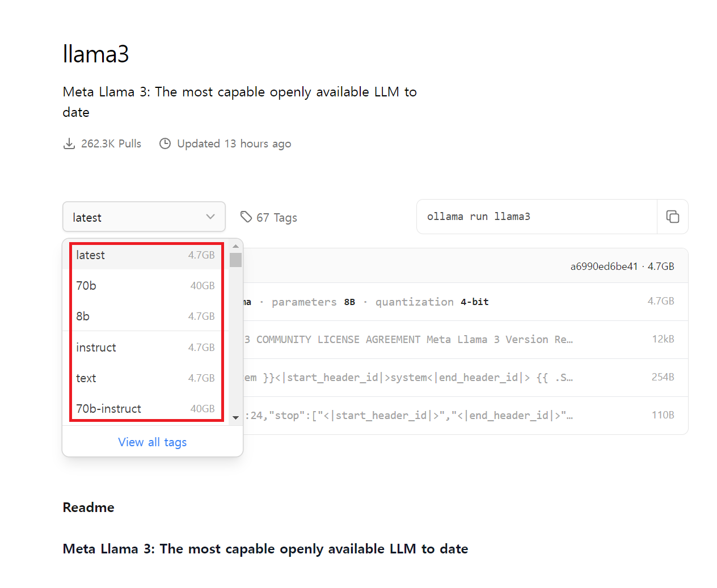Pick the 70b-instruct tag
This screenshot has width=717, height=588.
click(146, 408)
